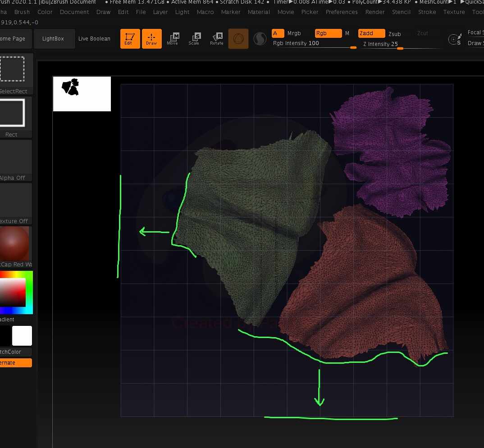This screenshot has width=484, height=448.
Task: Click the Draw Size label
Action: [x=475, y=43]
